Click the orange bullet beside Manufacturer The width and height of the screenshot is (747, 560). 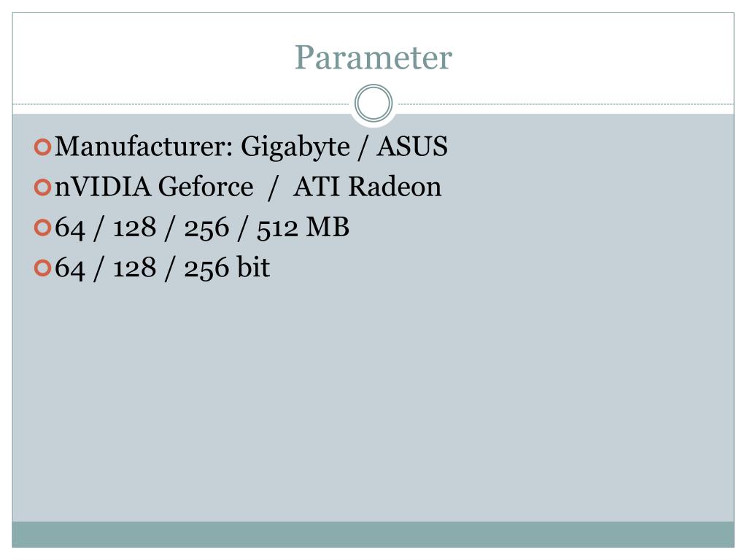(x=42, y=147)
